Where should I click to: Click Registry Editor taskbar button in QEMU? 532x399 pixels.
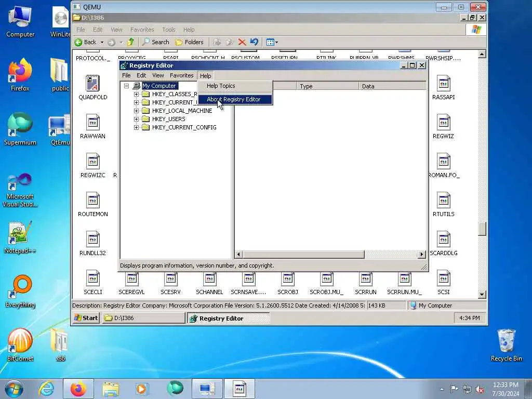pos(229,318)
